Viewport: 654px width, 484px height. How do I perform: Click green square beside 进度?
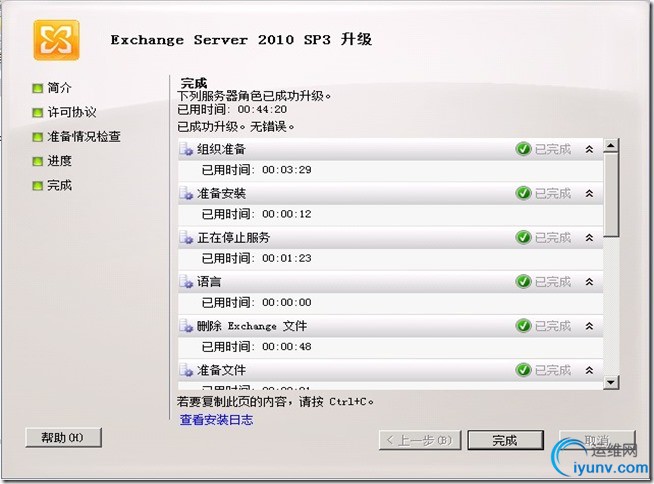click(38, 161)
